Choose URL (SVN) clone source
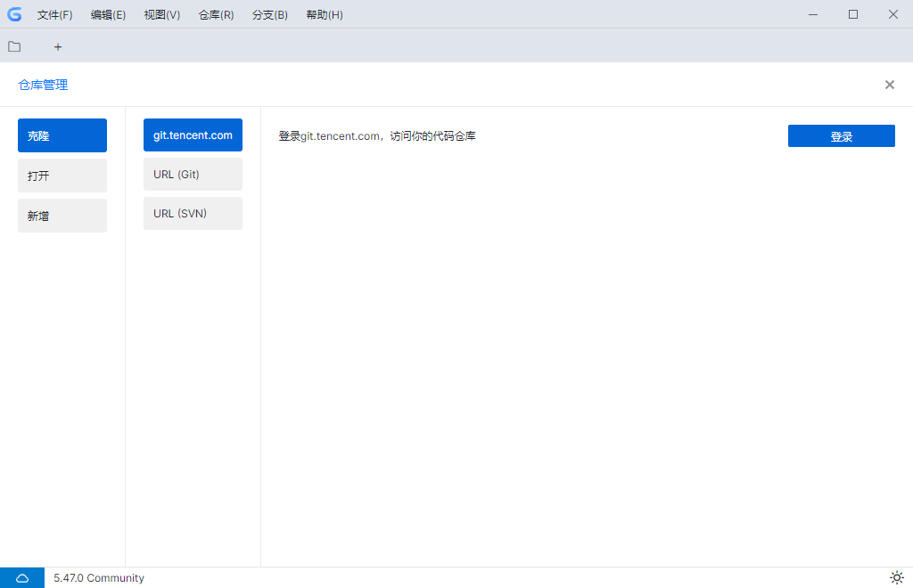 tap(193, 214)
